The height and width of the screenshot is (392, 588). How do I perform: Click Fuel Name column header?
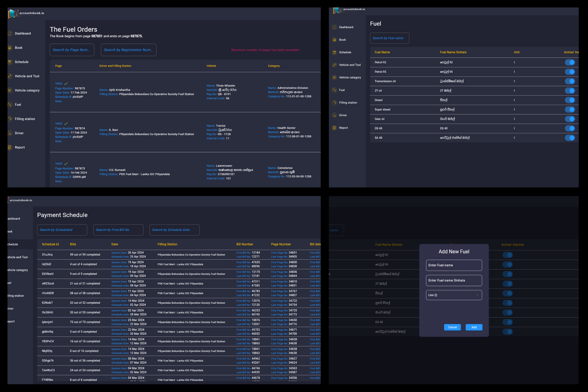tap(382, 52)
